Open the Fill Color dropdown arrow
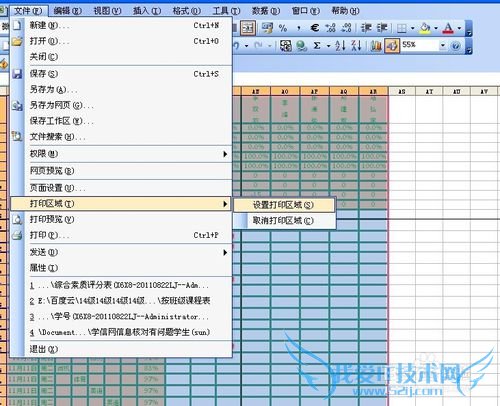This screenshot has height=406, width=500. pyautogui.click(x=436, y=29)
